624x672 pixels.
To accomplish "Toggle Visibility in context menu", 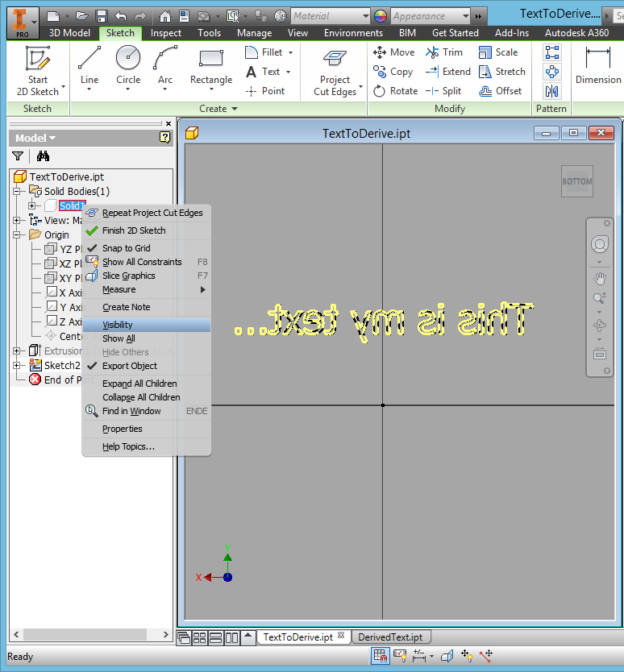I will pyautogui.click(x=146, y=325).
